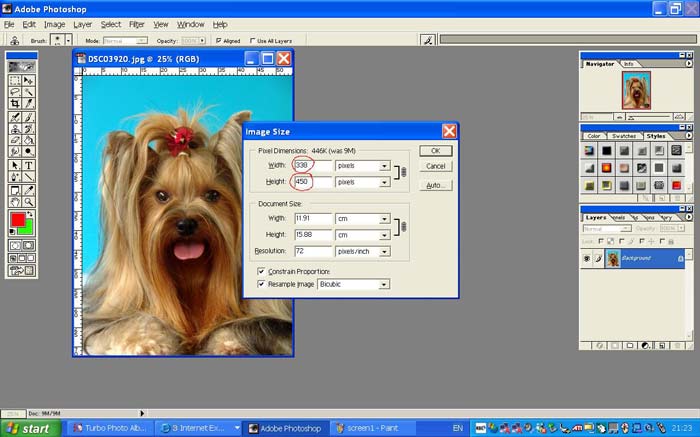Image resolution: width=700 pixels, height=437 pixels.
Task: Open the Filter menu
Action: click(137, 25)
